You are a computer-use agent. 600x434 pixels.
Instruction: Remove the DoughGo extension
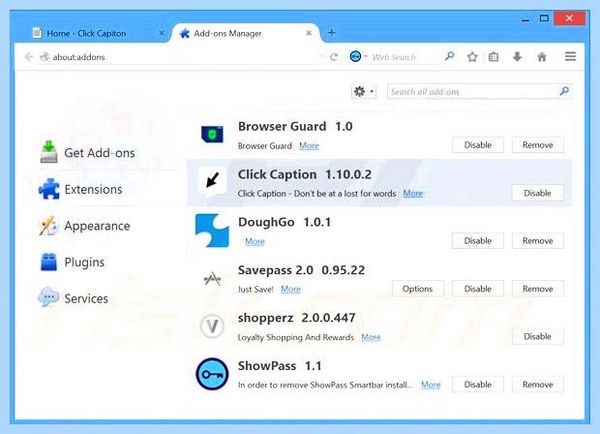(x=538, y=241)
